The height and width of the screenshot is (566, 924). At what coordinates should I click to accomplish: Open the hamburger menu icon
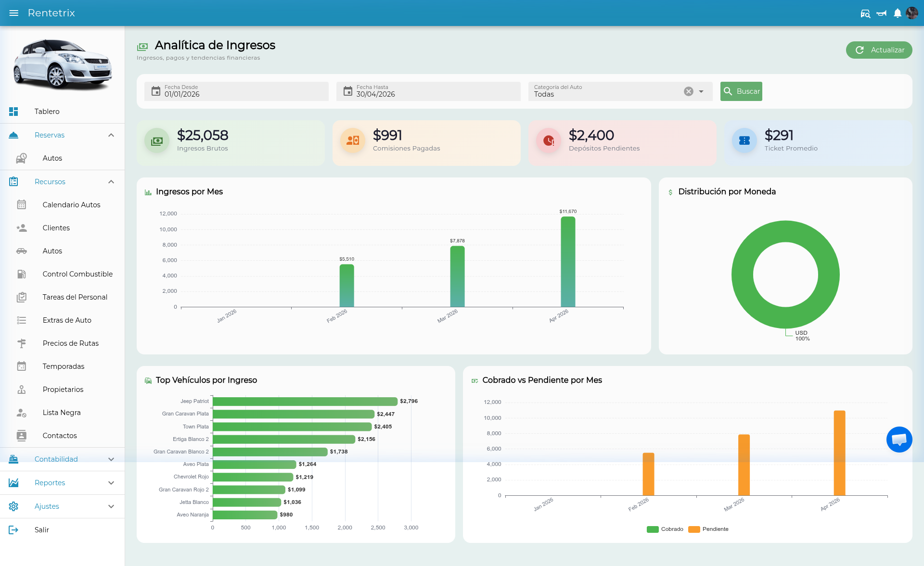click(x=13, y=13)
